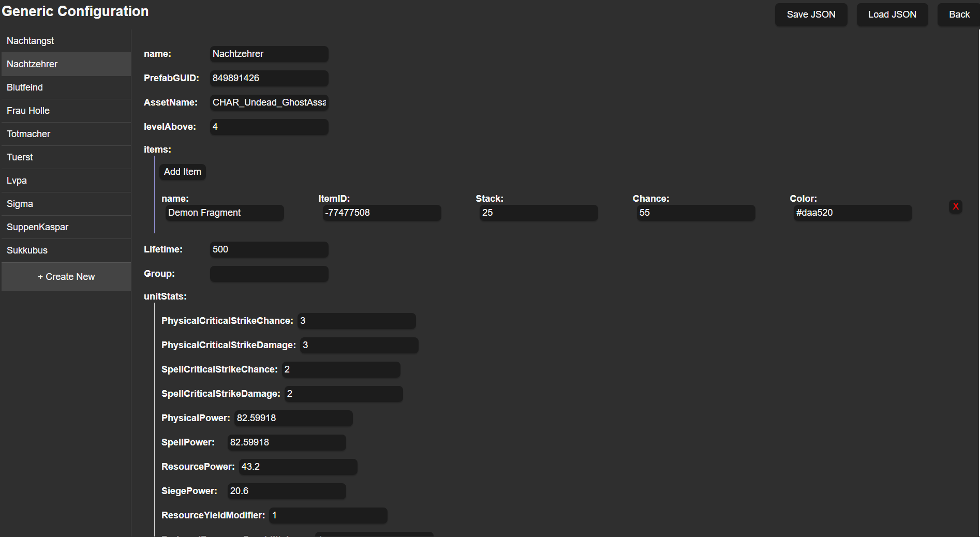Viewport: 980px width, 537px height.
Task: Select Nachtangst in the sidebar list
Action: (66, 41)
